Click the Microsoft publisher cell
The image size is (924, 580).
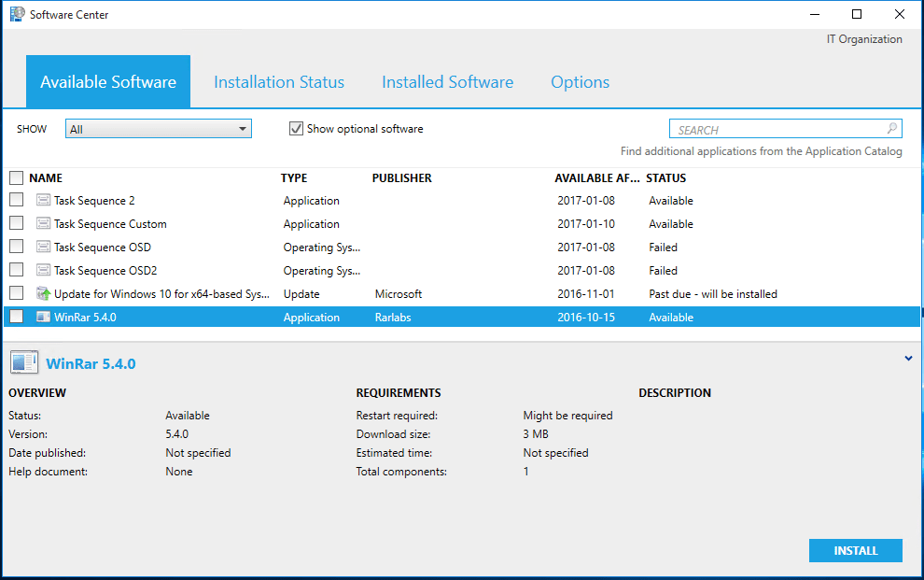point(399,293)
